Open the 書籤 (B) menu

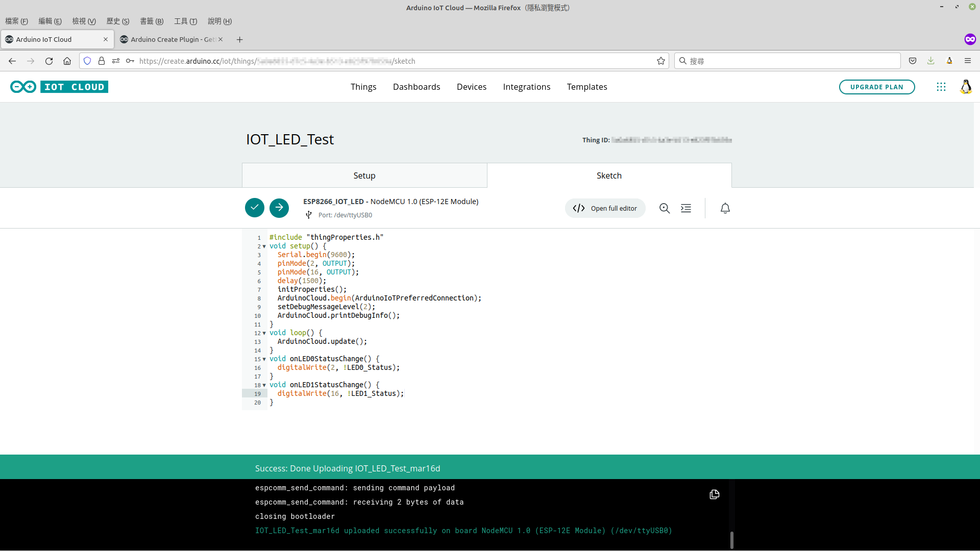152,21
